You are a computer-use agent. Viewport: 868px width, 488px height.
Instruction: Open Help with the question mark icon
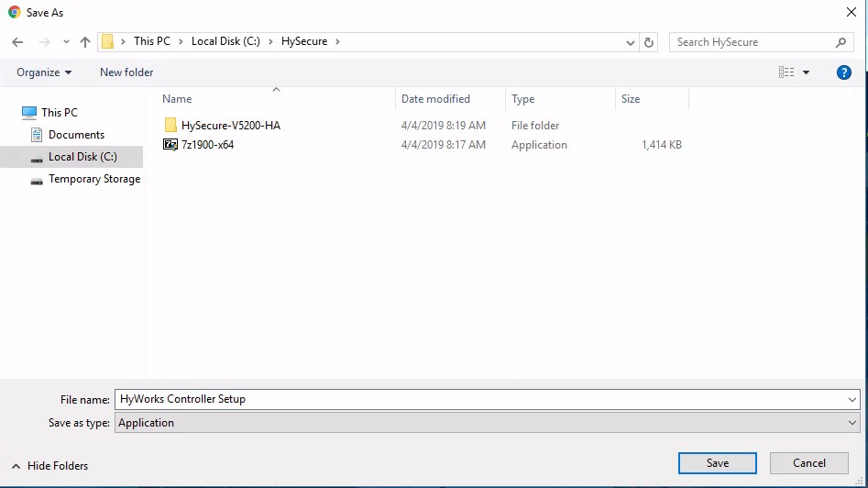point(843,72)
